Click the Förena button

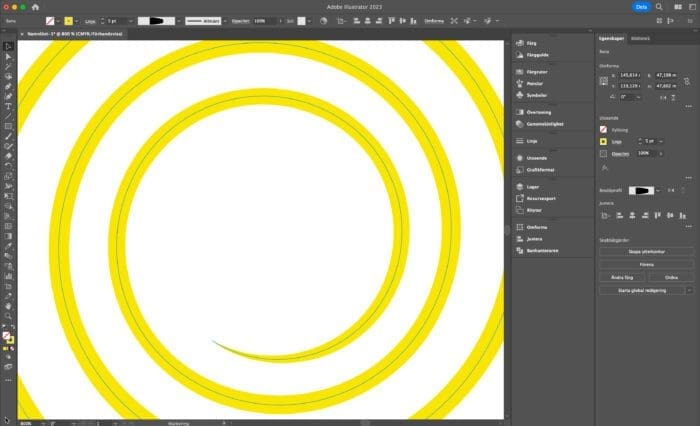tap(646, 264)
